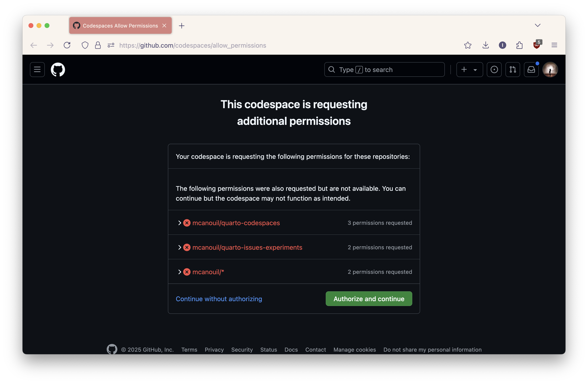
Task: Open the browser downloads icon
Action: (485, 45)
